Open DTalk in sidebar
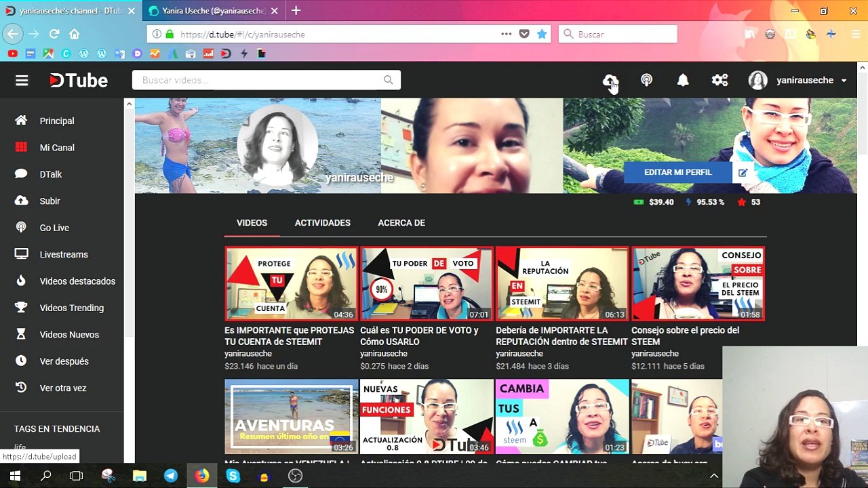Image resolution: width=868 pixels, height=488 pixels. [51, 174]
